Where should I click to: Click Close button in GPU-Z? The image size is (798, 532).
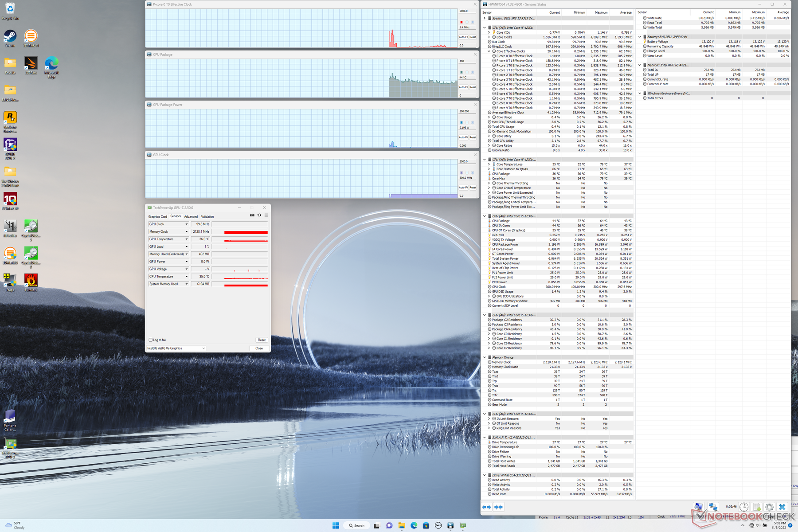259,348
